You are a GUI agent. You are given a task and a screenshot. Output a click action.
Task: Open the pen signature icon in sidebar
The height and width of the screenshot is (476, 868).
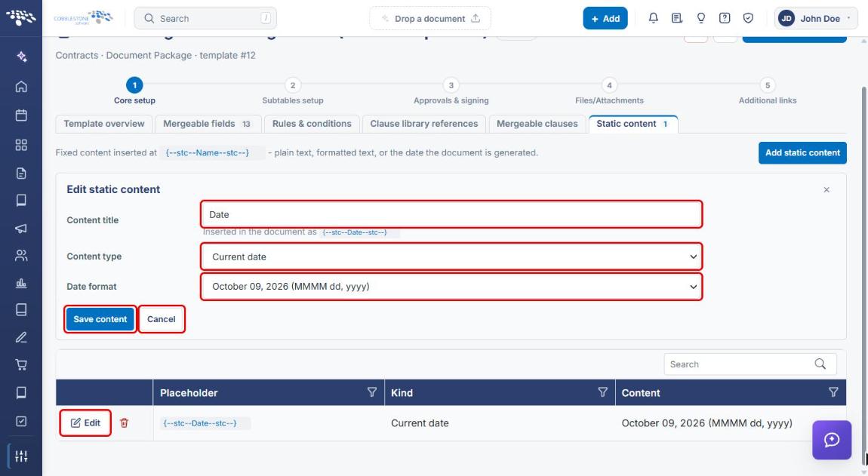(21, 337)
